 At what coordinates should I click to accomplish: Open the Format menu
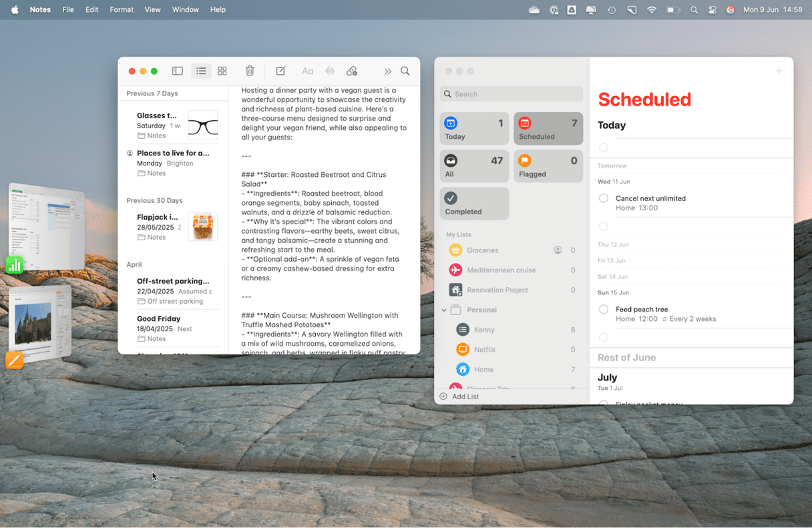click(122, 10)
